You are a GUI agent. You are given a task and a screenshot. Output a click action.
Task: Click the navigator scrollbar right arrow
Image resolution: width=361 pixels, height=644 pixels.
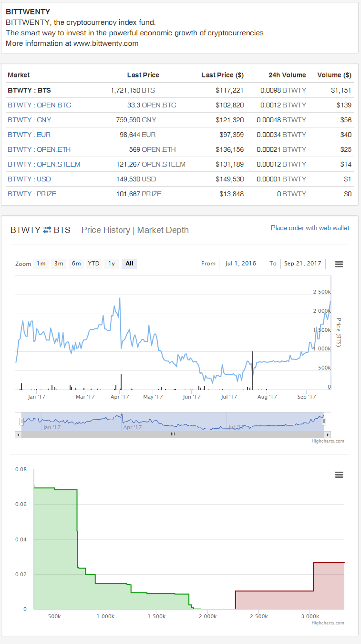point(328,434)
